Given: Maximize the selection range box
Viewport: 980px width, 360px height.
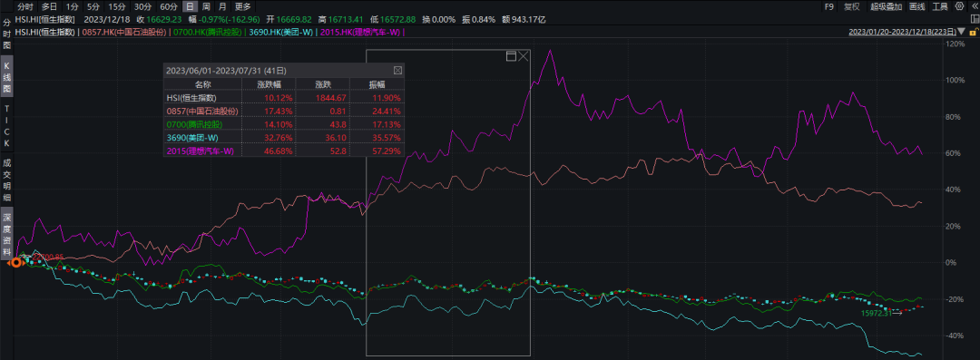Looking at the screenshot, I should pyautogui.click(x=511, y=56).
